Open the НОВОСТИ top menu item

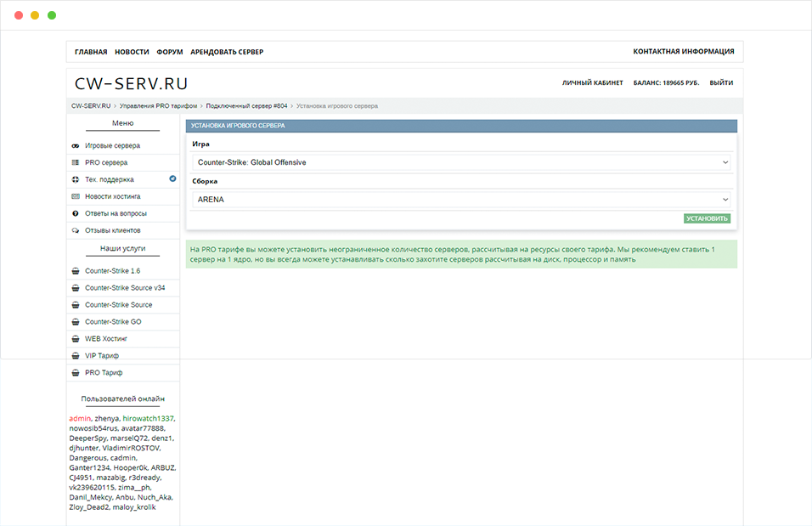tap(132, 52)
